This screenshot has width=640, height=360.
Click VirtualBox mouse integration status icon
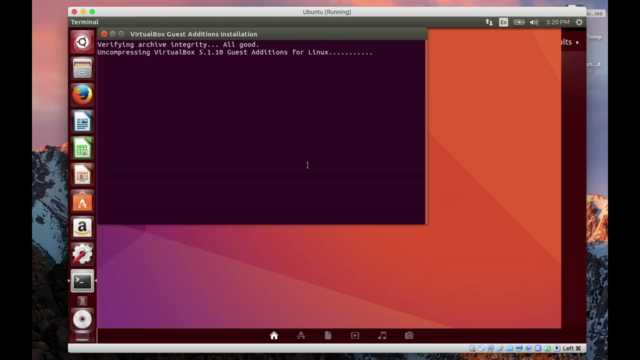[547, 348]
